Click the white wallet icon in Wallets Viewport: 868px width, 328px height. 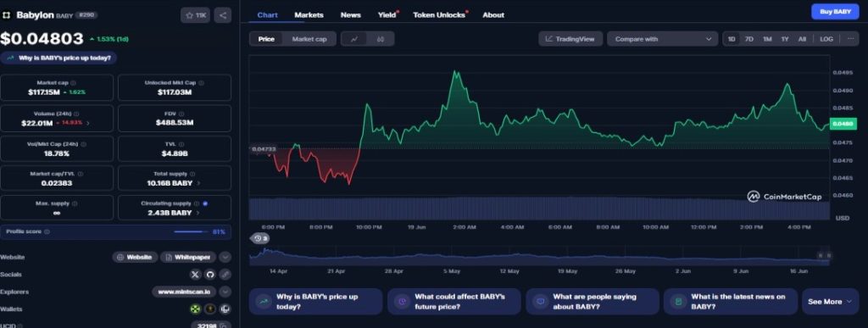[x=225, y=309]
